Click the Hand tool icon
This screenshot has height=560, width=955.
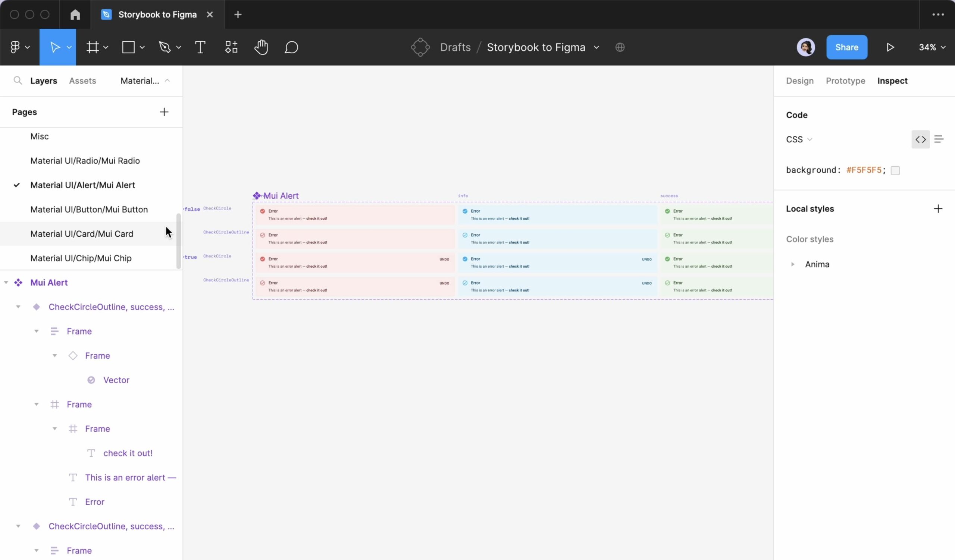pos(262,47)
